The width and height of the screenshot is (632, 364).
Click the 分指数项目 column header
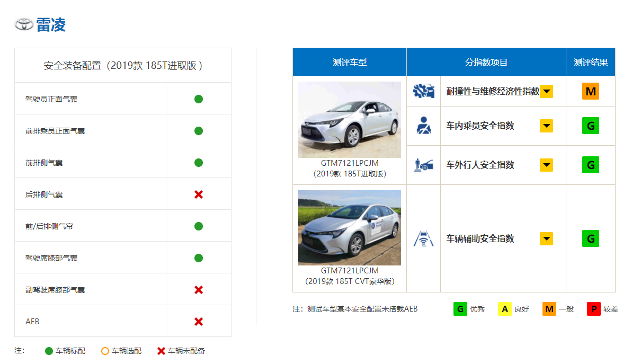tap(486, 62)
